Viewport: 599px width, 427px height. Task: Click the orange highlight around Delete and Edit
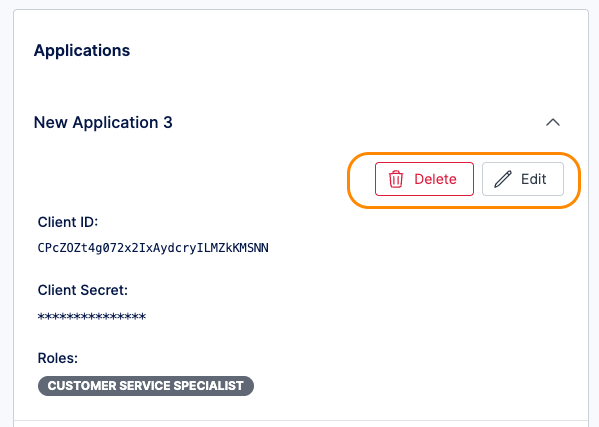coord(464,154)
